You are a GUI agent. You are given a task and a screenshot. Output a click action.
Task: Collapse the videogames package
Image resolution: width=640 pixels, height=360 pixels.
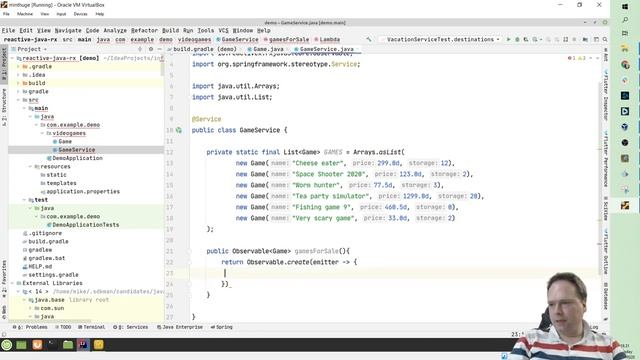pos(42,133)
